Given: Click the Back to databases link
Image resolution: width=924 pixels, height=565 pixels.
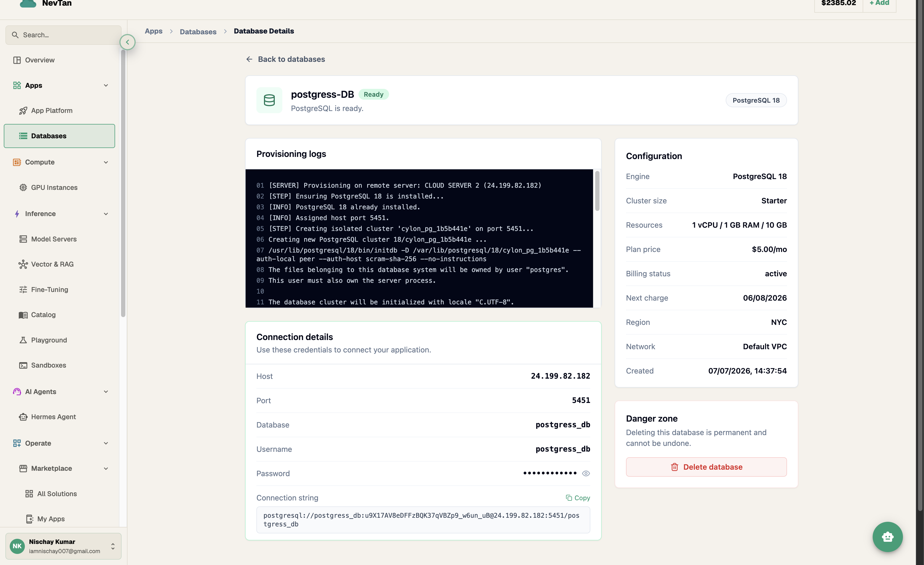Looking at the screenshot, I should 285,59.
